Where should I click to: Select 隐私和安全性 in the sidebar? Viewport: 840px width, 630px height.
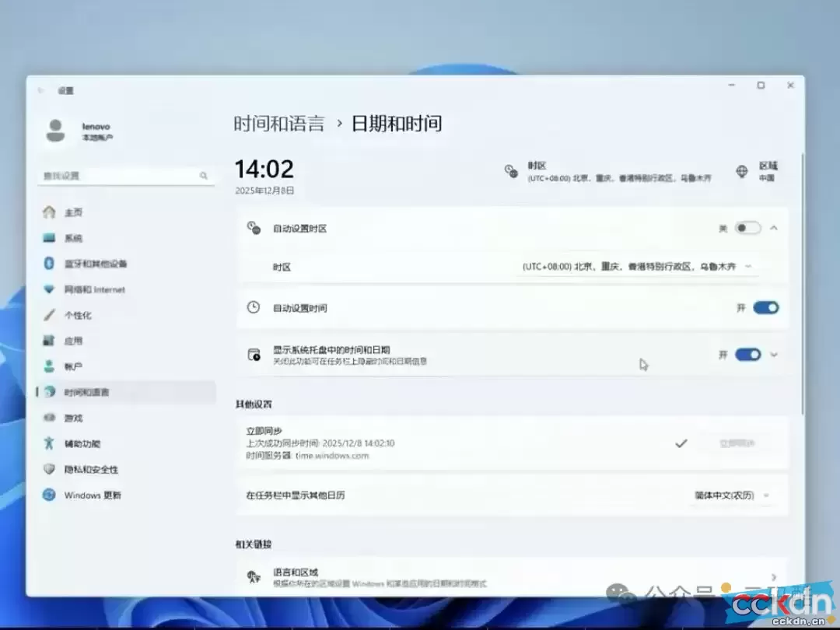pyautogui.click(x=127, y=469)
